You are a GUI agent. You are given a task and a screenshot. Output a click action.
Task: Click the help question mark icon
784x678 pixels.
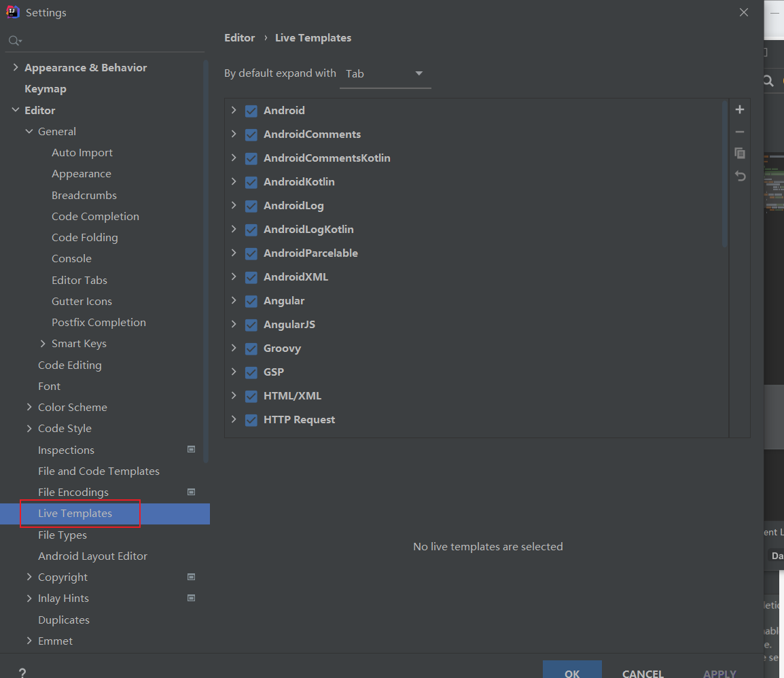pos(22,673)
